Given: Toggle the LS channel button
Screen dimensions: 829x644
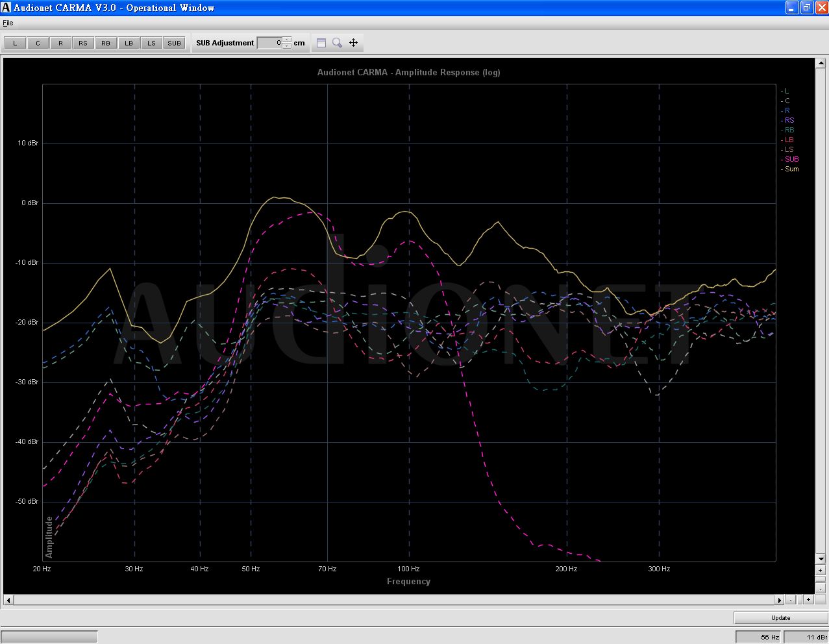Looking at the screenshot, I should pyautogui.click(x=151, y=43).
